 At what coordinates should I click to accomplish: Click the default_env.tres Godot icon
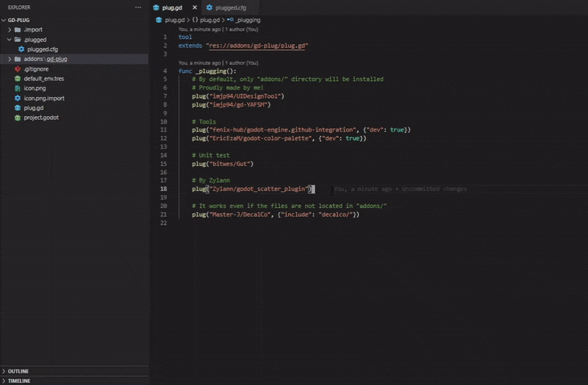(18, 79)
